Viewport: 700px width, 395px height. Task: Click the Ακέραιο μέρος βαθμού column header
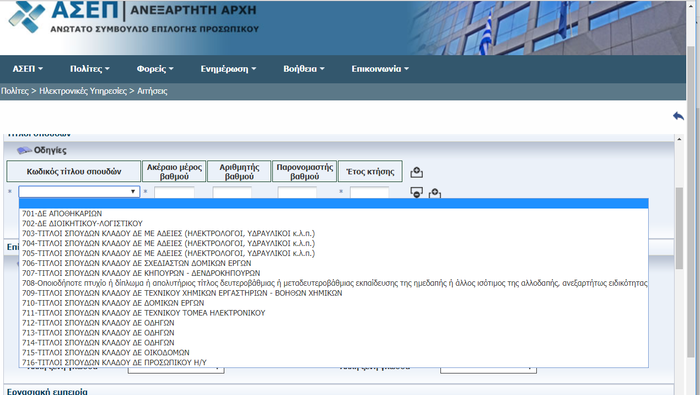click(174, 171)
